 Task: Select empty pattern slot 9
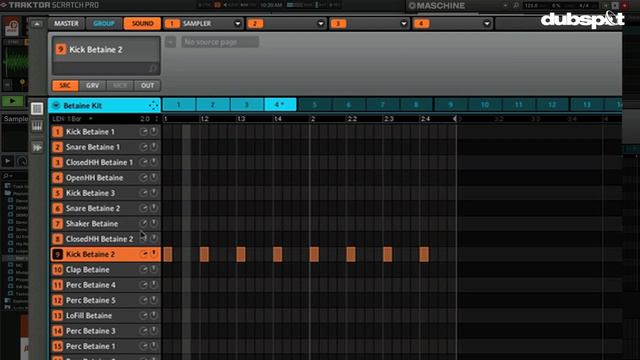tap(450, 105)
